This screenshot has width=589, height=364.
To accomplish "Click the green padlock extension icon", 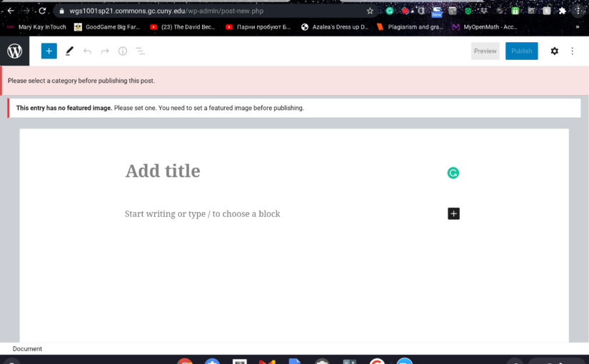I will tap(515, 11).
